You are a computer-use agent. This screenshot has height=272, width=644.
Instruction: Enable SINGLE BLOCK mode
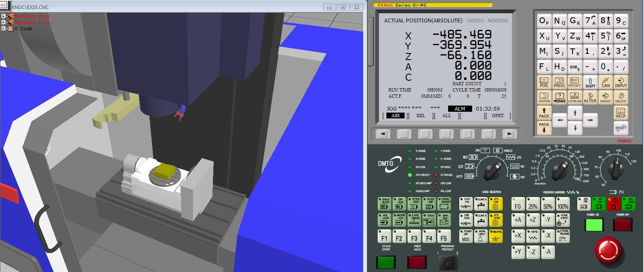[x=385, y=203]
